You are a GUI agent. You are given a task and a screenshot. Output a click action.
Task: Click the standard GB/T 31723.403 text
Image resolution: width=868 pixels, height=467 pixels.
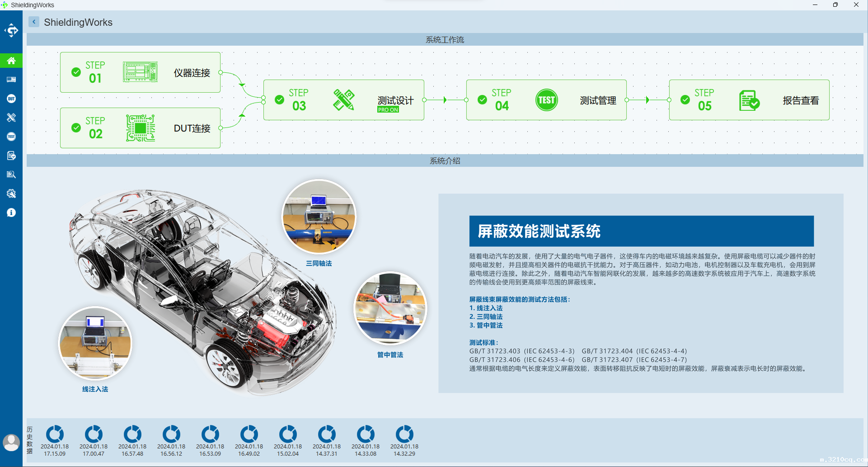pos(522,351)
